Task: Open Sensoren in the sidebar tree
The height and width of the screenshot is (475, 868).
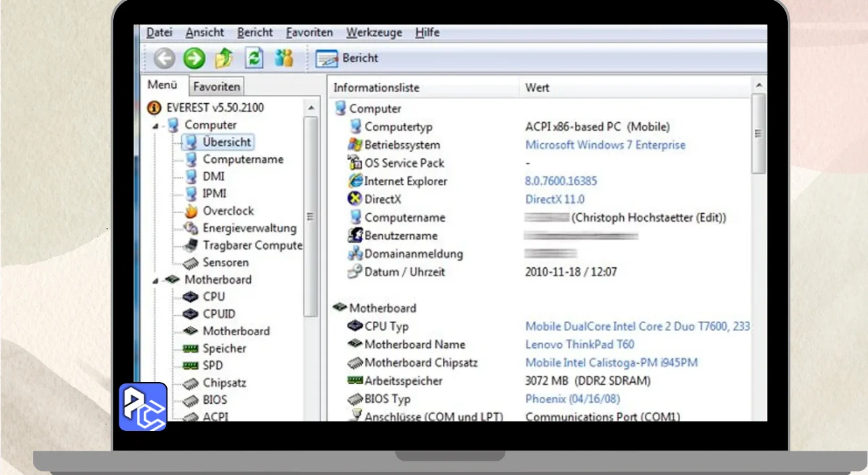Action: coord(225,263)
